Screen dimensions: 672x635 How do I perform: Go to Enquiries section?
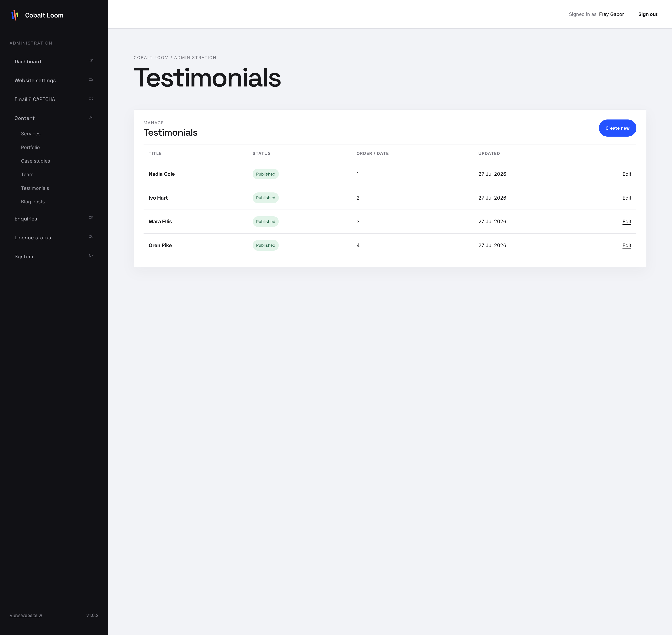[54, 219]
